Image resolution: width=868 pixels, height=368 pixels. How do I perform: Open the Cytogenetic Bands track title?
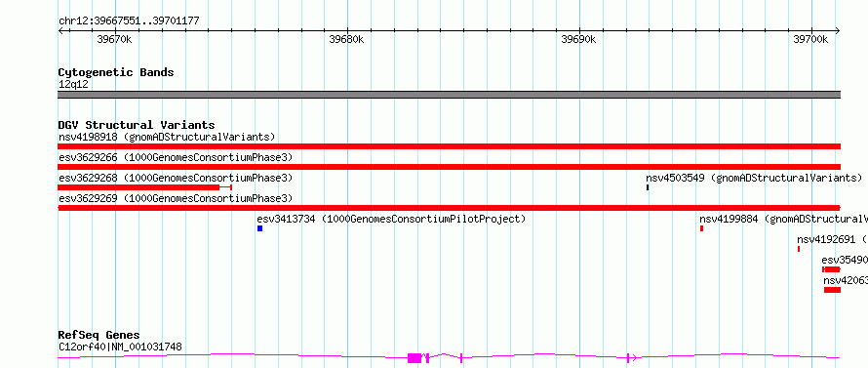(116, 72)
